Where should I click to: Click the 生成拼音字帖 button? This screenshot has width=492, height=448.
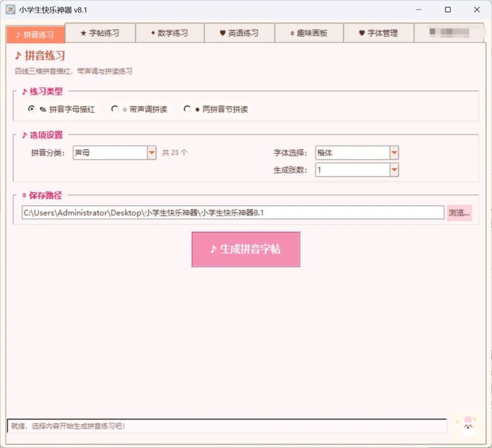[246, 249]
